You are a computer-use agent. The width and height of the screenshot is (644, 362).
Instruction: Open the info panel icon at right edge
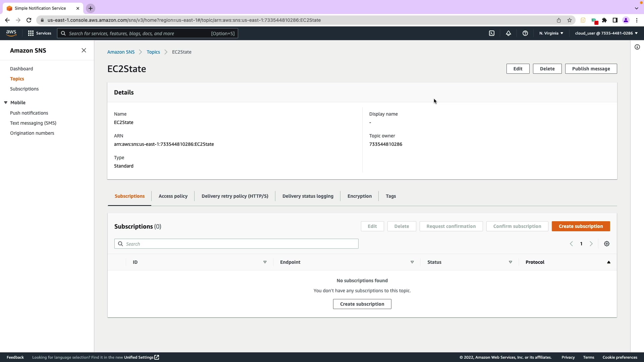click(637, 47)
